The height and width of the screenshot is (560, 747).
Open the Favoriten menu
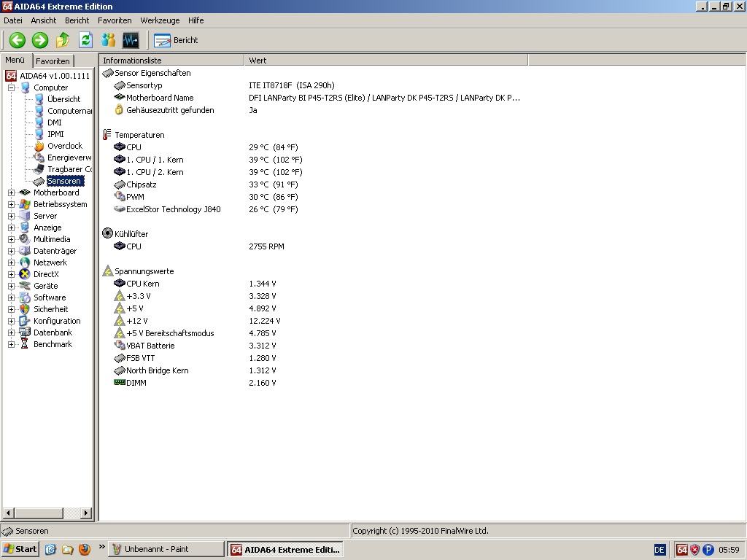(115, 20)
